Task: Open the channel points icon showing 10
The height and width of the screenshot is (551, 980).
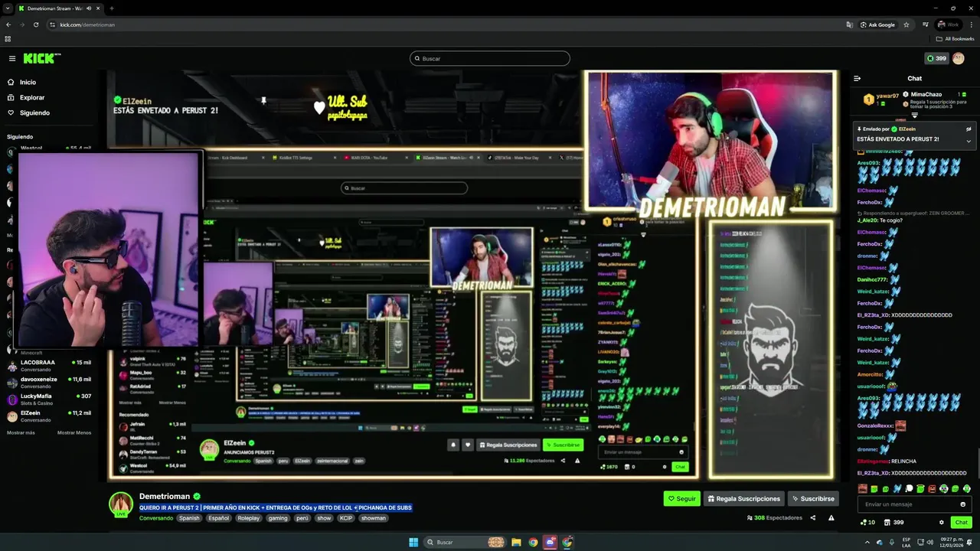Action: [x=867, y=523]
